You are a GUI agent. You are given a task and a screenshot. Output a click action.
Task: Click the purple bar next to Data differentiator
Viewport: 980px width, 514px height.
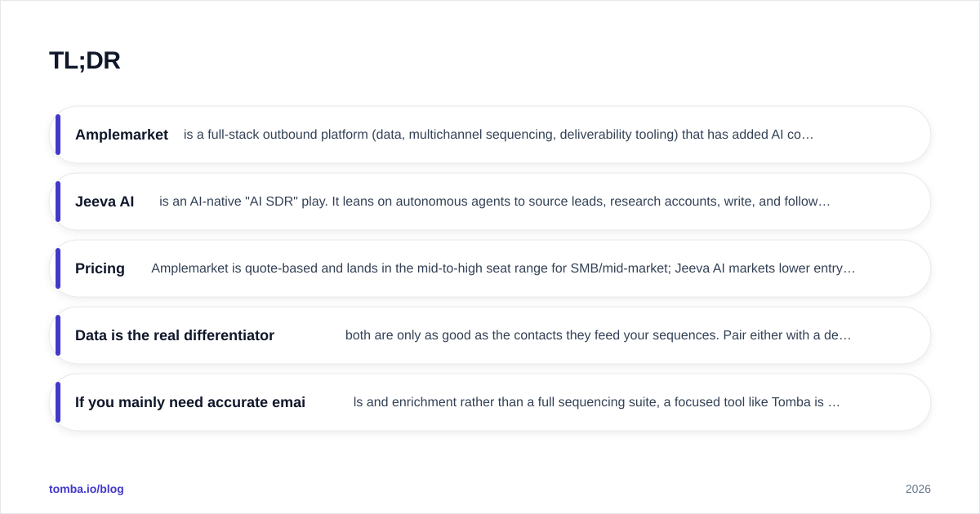pos(58,335)
